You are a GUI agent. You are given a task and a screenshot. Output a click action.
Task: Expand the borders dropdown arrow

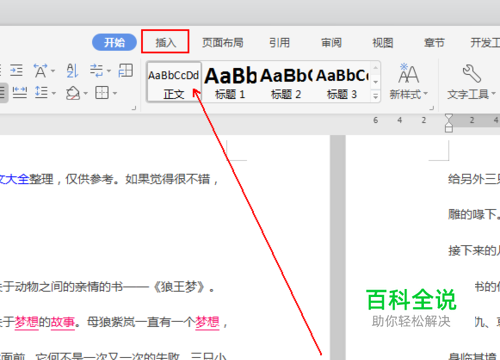115,93
